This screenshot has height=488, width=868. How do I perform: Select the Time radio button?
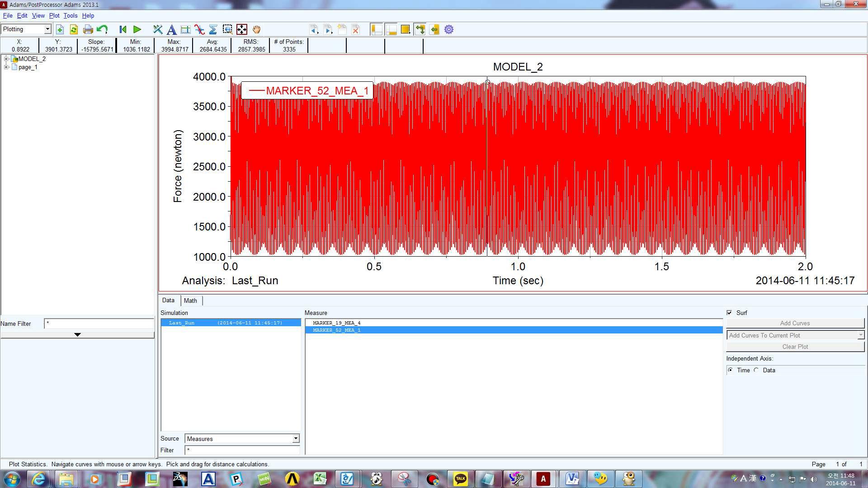tap(731, 370)
